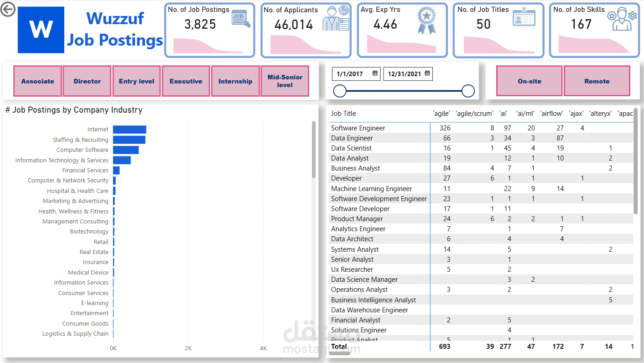The image size is (644, 363).
Task: Select the Computer Software bar
Action: click(x=126, y=150)
